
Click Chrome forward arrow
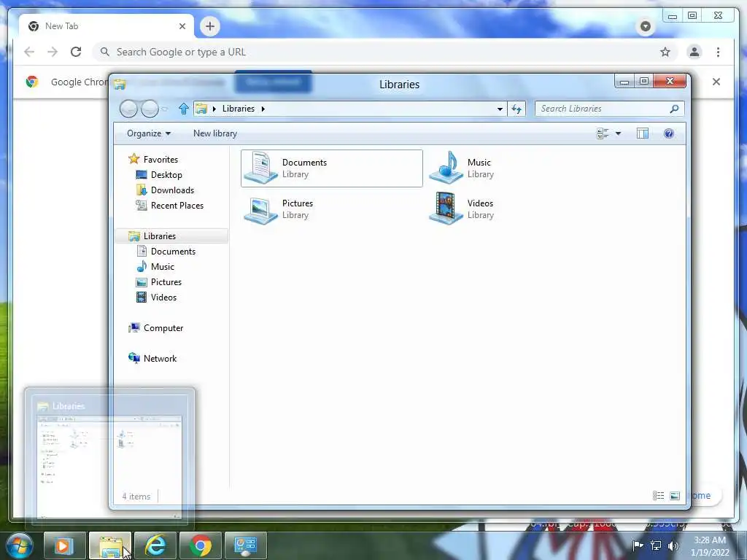point(53,52)
